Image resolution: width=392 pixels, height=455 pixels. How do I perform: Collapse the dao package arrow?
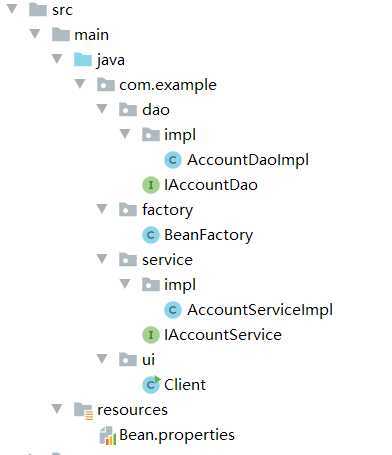tap(102, 108)
